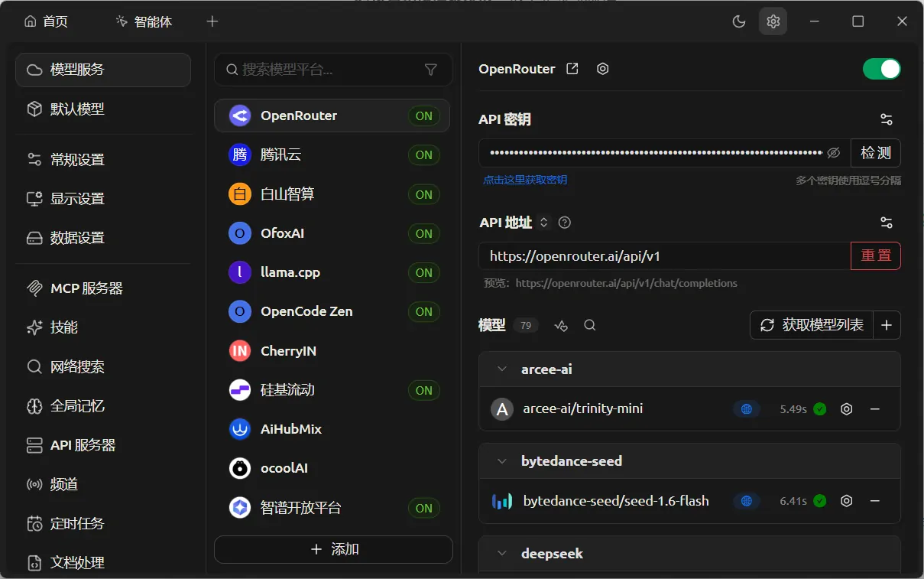
Task: Open 点击这里获取密钥 link
Action: click(525, 181)
